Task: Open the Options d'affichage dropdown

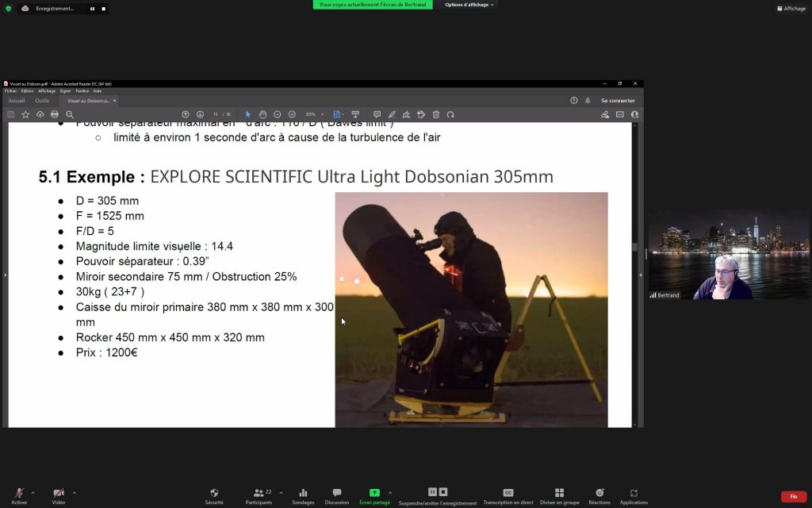Action: click(469, 5)
